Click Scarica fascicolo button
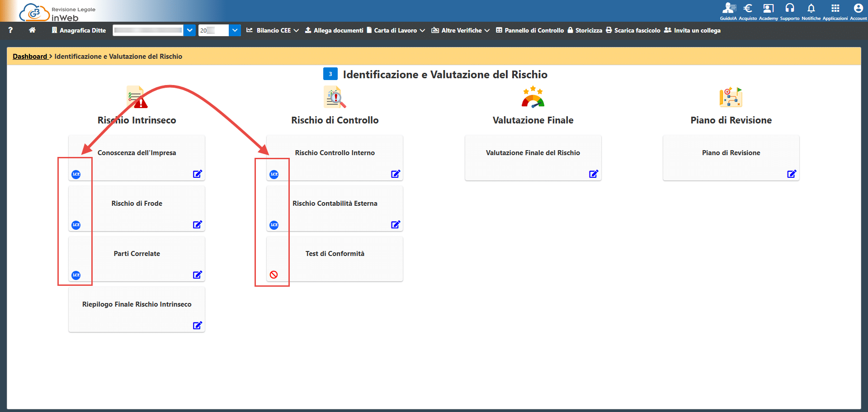Viewport: 868px width, 412px height. (x=633, y=30)
